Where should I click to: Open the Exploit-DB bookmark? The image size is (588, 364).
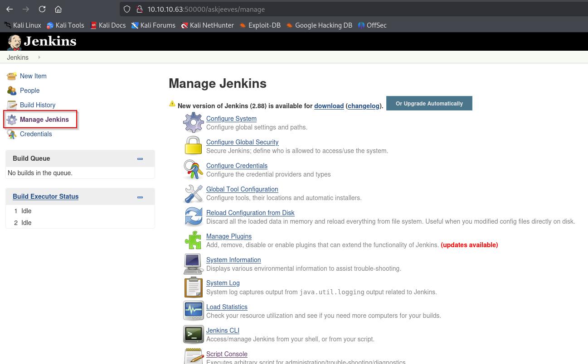(264, 25)
